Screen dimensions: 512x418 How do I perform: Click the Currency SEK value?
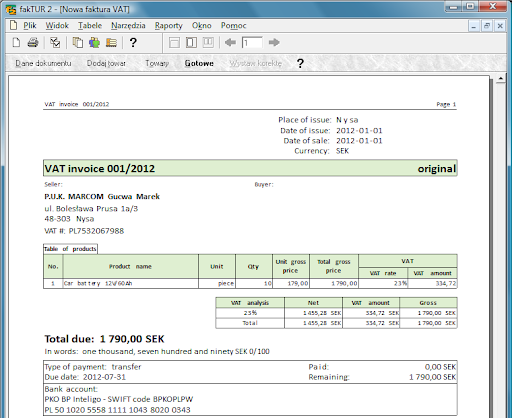pos(342,151)
